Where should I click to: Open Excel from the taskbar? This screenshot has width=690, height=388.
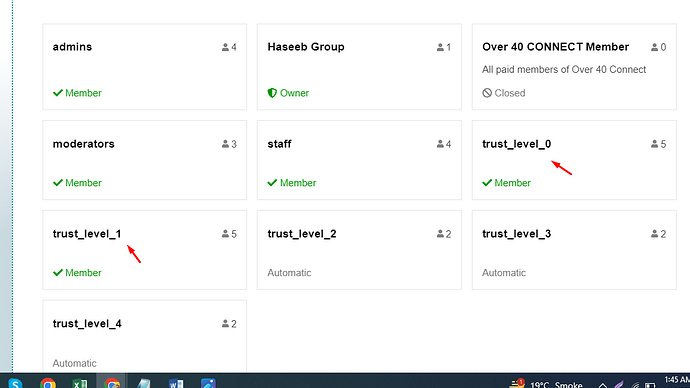[80, 383]
